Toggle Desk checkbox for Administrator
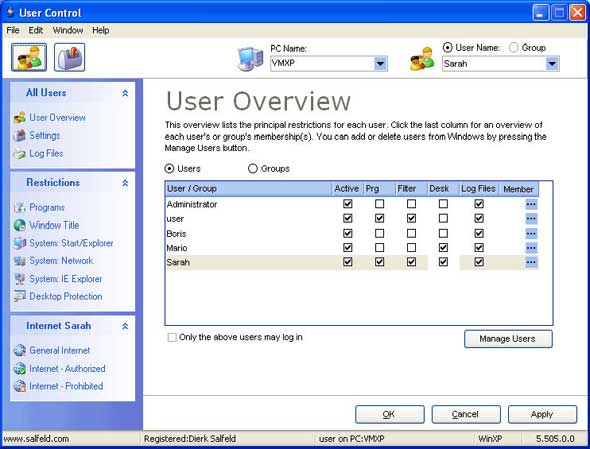 coord(443,204)
